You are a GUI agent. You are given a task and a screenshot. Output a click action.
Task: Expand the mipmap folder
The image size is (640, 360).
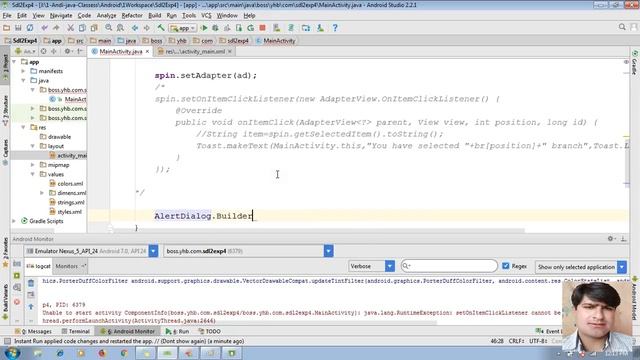(x=33, y=165)
